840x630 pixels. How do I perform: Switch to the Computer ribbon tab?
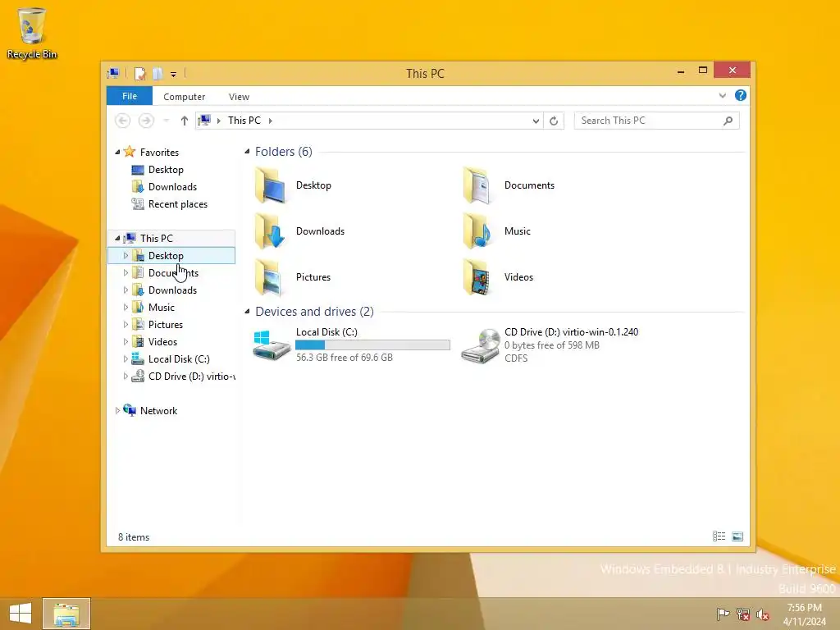[185, 97]
